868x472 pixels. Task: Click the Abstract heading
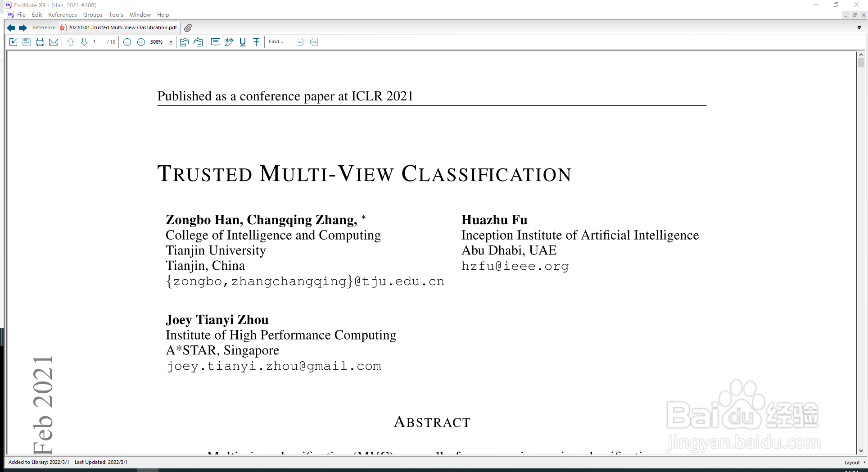coord(432,422)
